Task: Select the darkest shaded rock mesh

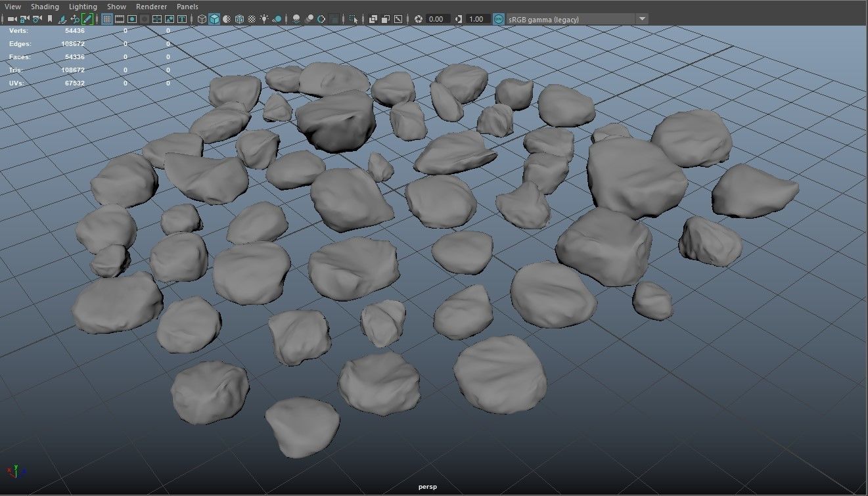Action: pyautogui.click(x=336, y=122)
